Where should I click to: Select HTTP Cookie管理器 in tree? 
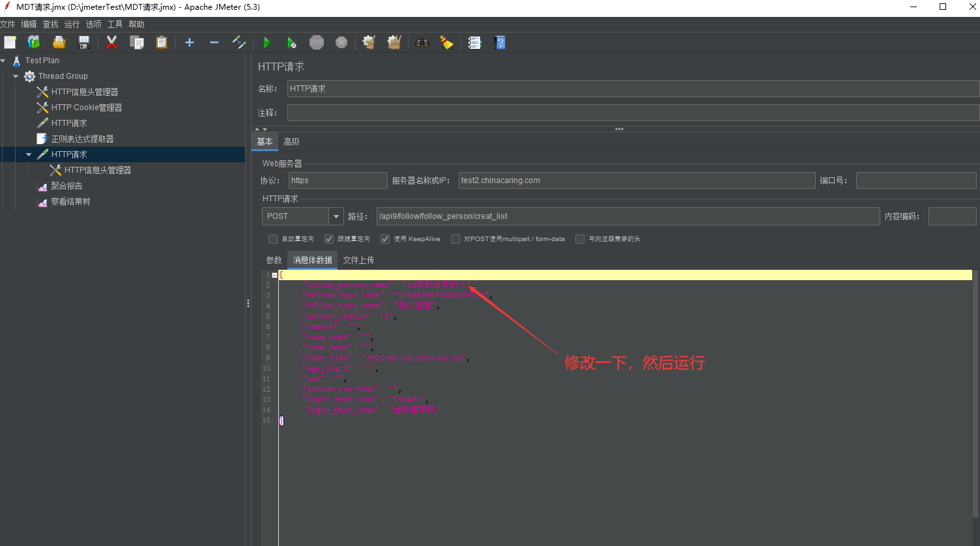pyautogui.click(x=87, y=108)
